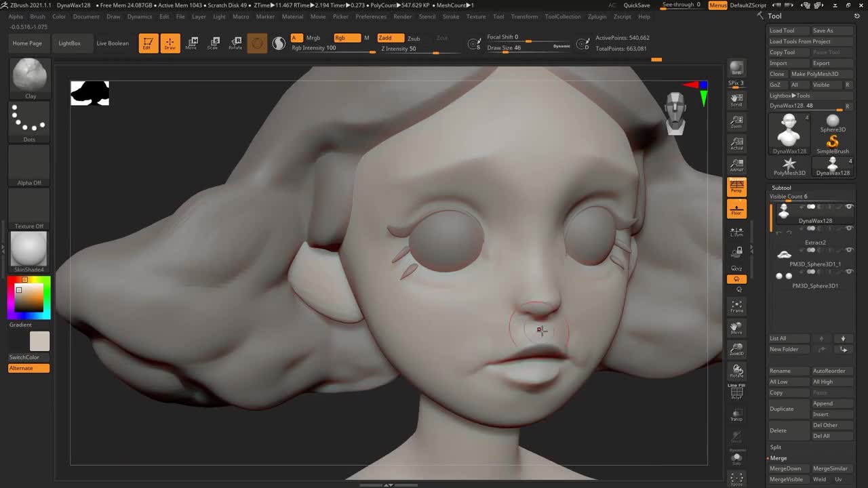Click the Duplicate subtool button
Image resolution: width=868 pixels, height=488 pixels.
tap(789, 409)
